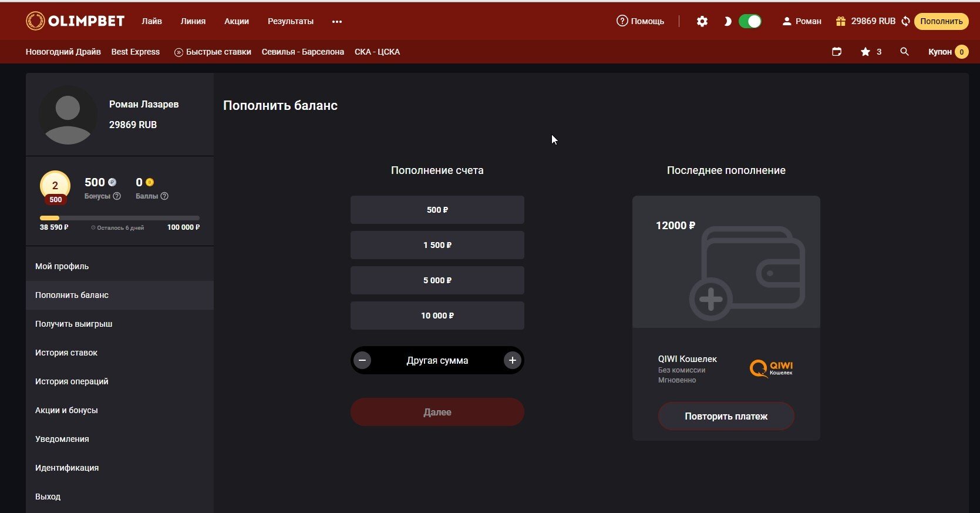Open the Лайв tab
The image size is (980, 513).
pyautogui.click(x=151, y=21)
